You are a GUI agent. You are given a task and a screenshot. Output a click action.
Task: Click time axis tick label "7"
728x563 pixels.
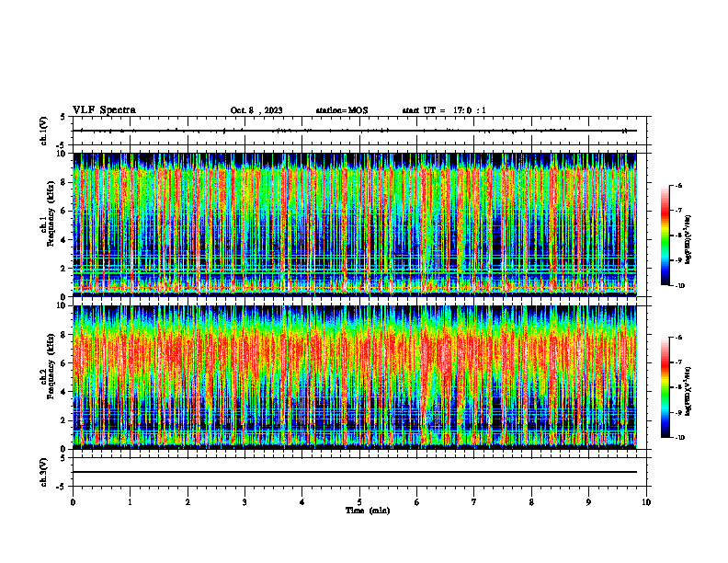474,502
